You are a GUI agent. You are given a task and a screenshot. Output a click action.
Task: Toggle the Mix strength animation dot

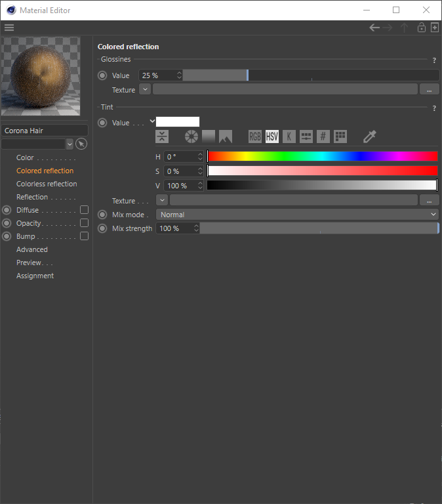(x=102, y=228)
